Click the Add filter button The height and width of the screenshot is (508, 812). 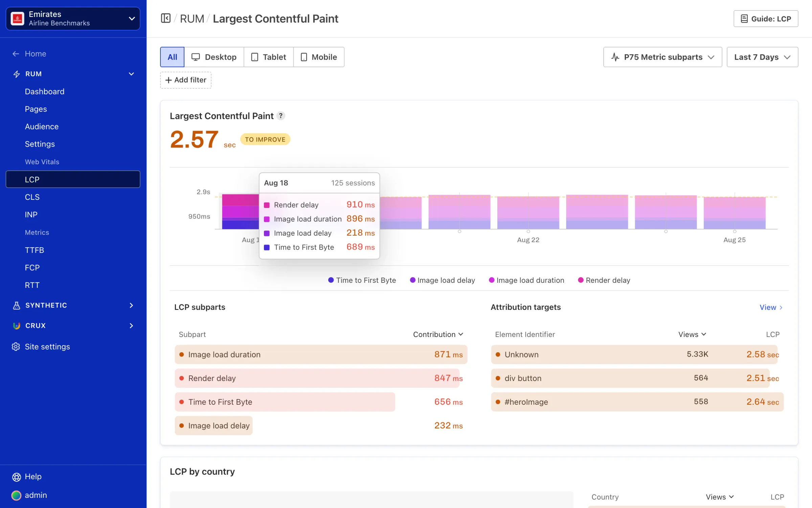coord(186,80)
